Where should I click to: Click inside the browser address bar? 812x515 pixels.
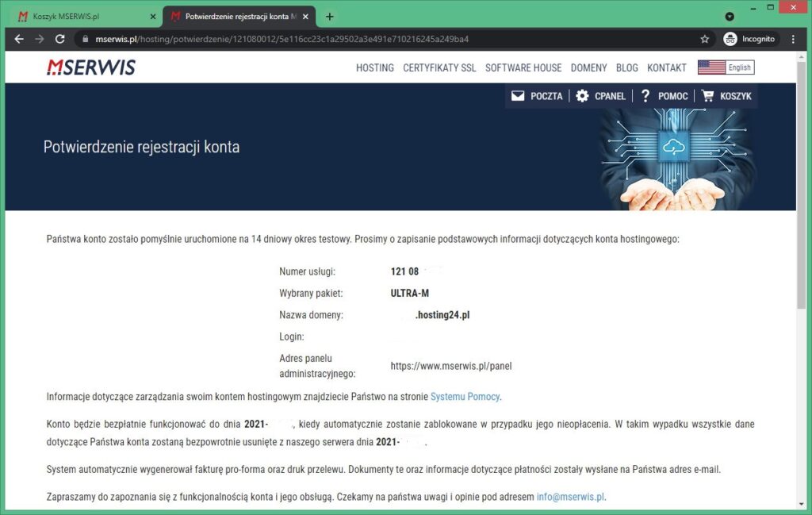pyautogui.click(x=317, y=37)
